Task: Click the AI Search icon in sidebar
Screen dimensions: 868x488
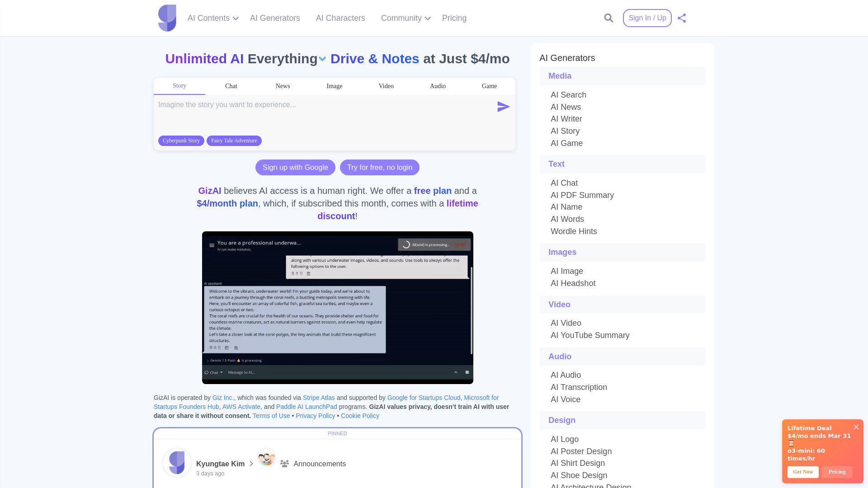Action: click(568, 94)
